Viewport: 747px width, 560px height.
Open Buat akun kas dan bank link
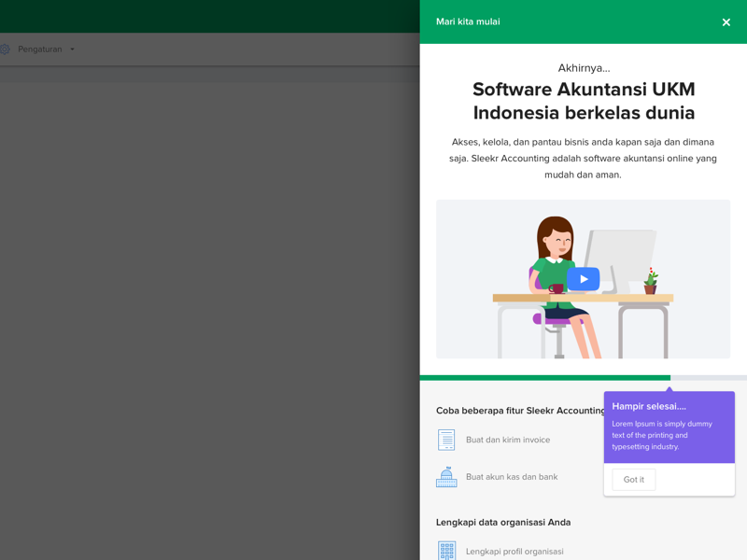coord(512,477)
